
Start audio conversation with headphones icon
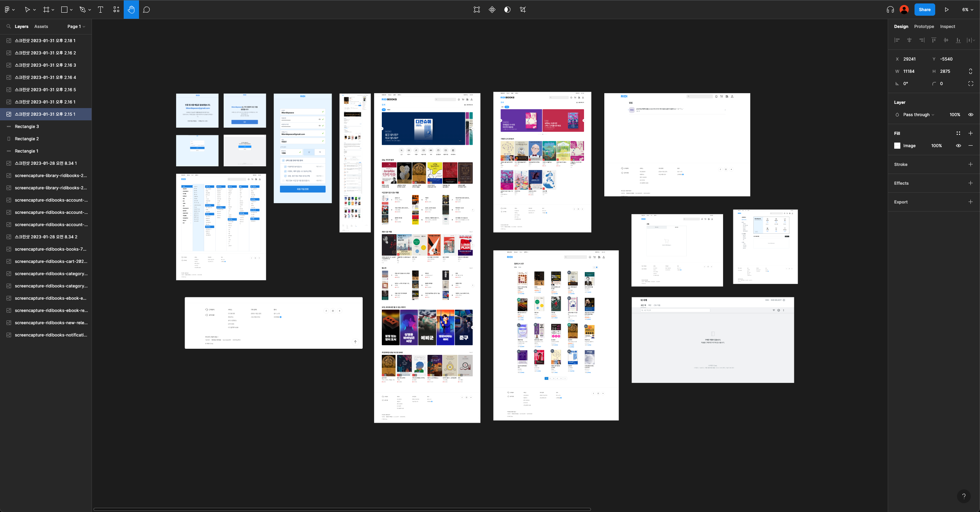coord(890,10)
